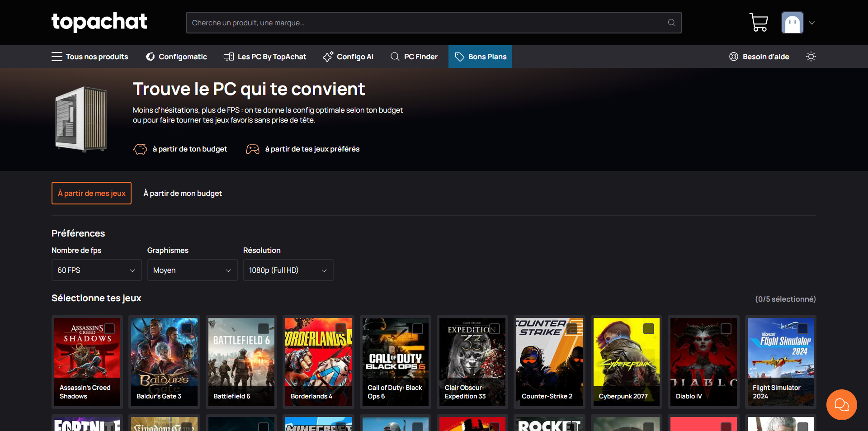This screenshot has width=868, height=431.
Task: Check the Cyberpunk 2077 checkbox
Action: coord(649,329)
